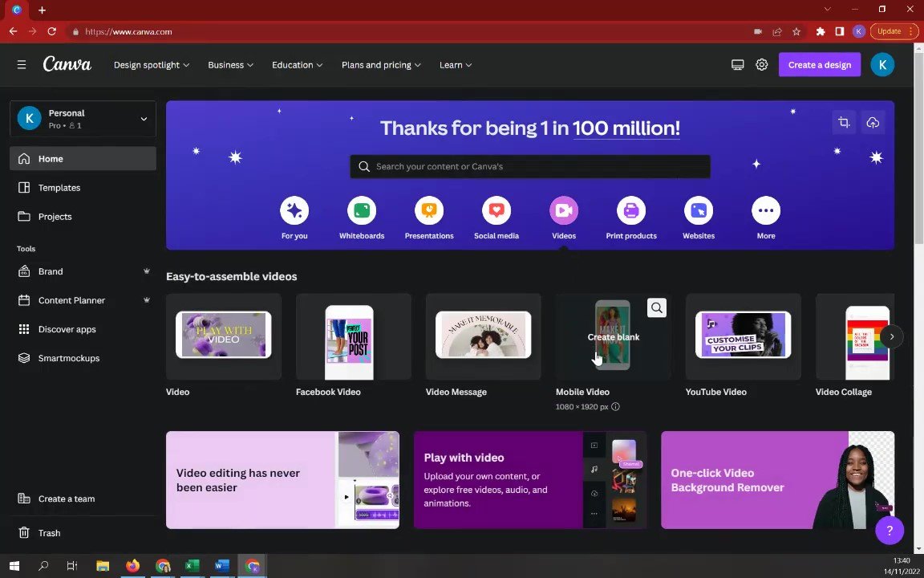Screen dimensions: 924x578
Task: Select the Websites category icon
Action: [699, 210]
